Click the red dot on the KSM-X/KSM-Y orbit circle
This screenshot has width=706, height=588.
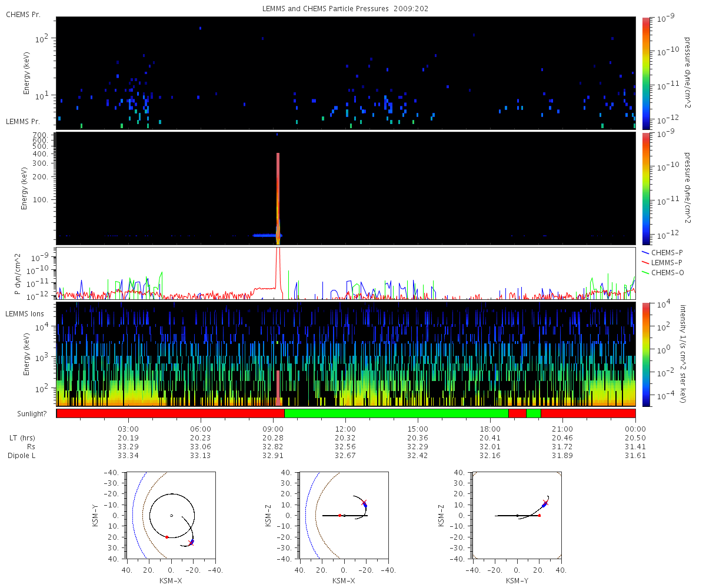pyautogui.click(x=167, y=537)
